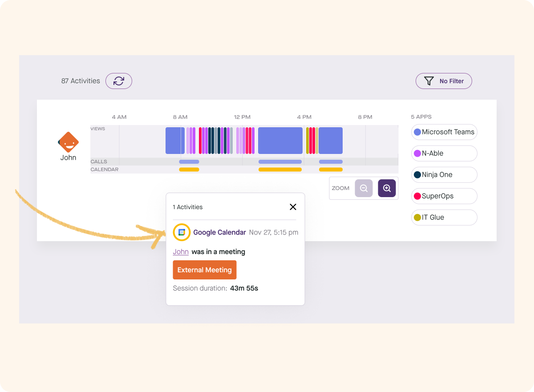Toggle Ninja One app filter
This screenshot has width=534, height=392.
pyautogui.click(x=444, y=174)
